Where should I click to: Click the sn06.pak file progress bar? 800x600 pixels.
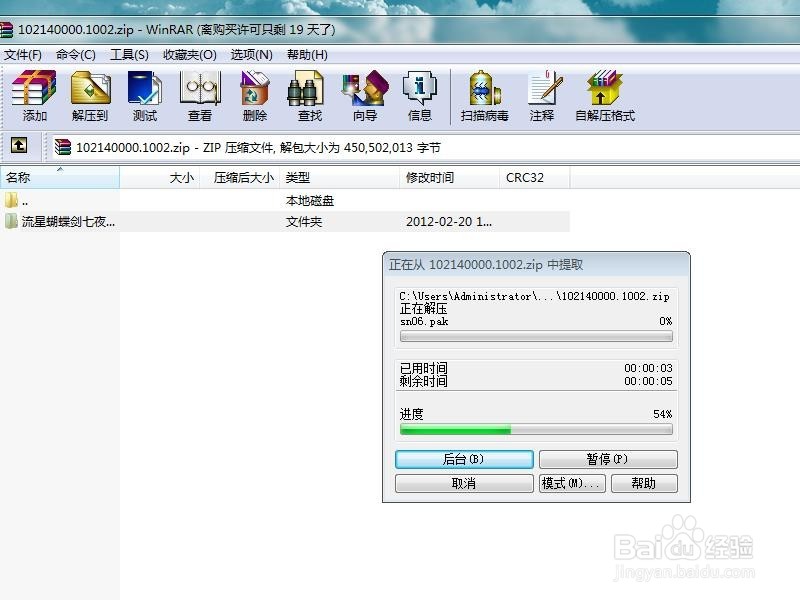point(536,336)
